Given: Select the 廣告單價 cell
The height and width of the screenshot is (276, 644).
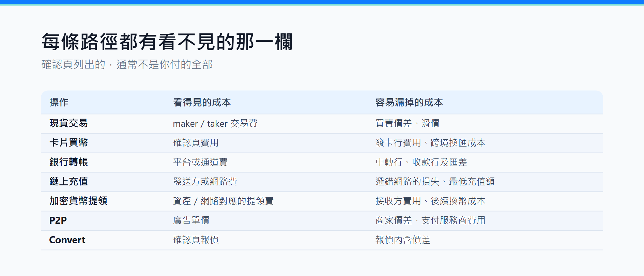Looking at the screenshot, I should [191, 220].
